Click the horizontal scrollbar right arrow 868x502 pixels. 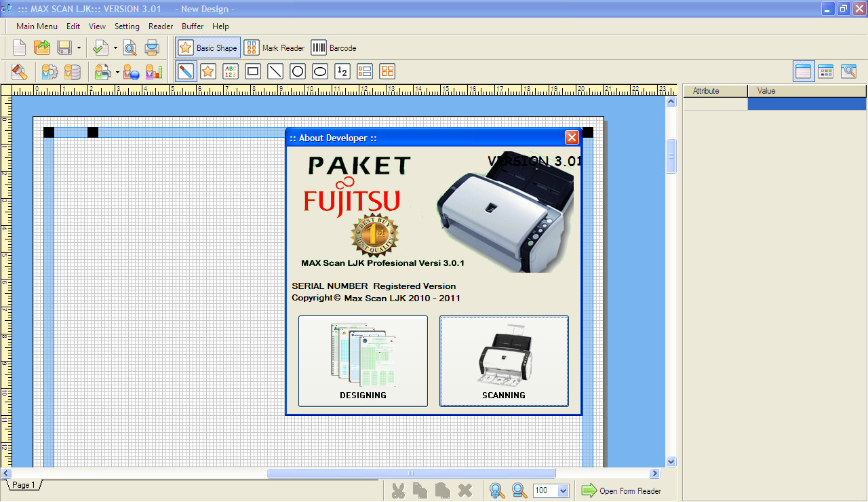(x=654, y=474)
